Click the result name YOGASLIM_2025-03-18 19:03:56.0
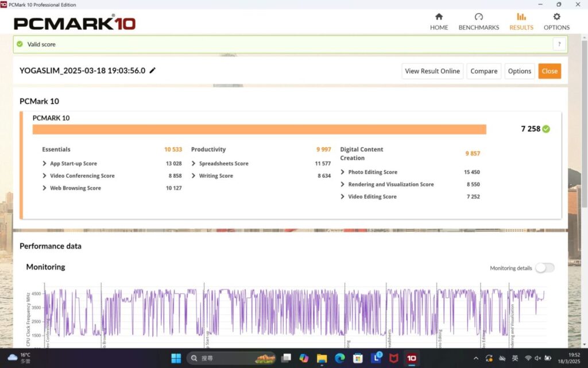This screenshot has height=368, width=588. (83, 71)
